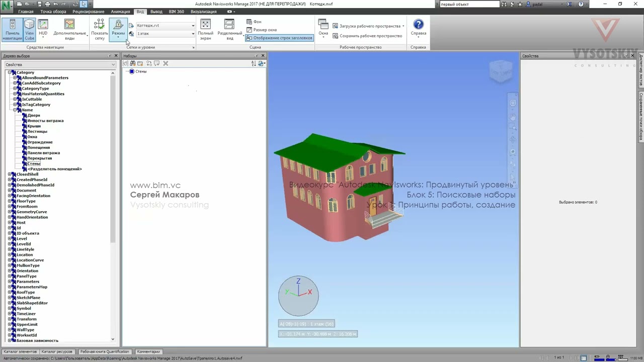The width and height of the screenshot is (644, 362).
Task: Toggle the View Cube button
Action: coord(30,30)
